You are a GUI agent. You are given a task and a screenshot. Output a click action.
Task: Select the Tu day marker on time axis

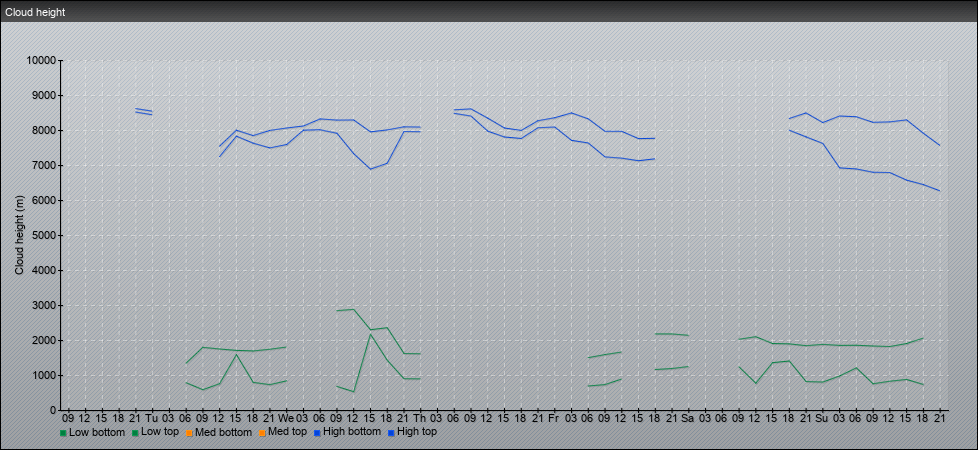[x=151, y=417]
